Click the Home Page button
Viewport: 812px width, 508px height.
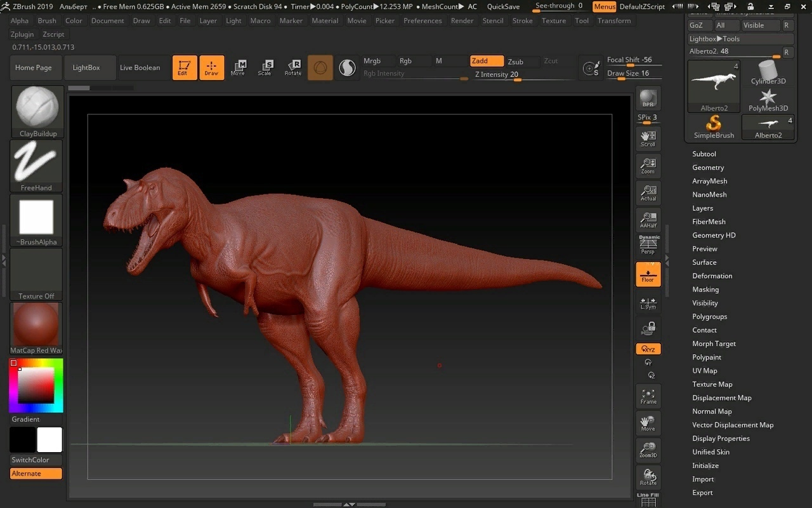[x=36, y=68]
